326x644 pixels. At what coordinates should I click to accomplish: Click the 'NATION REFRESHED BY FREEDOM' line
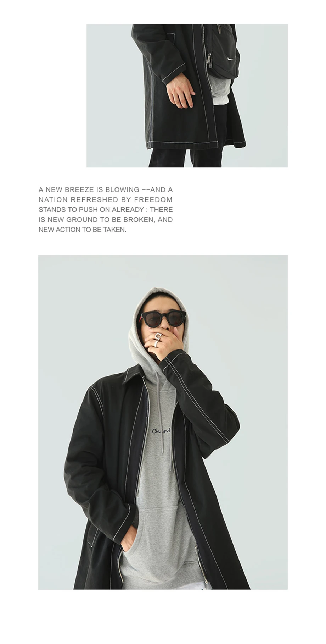tap(106, 199)
